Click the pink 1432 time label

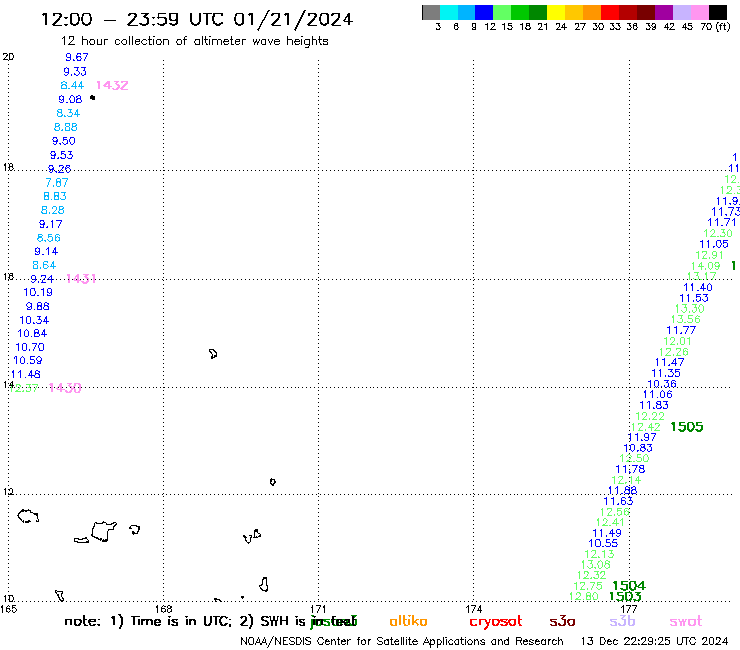pyautogui.click(x=112, y=85)
